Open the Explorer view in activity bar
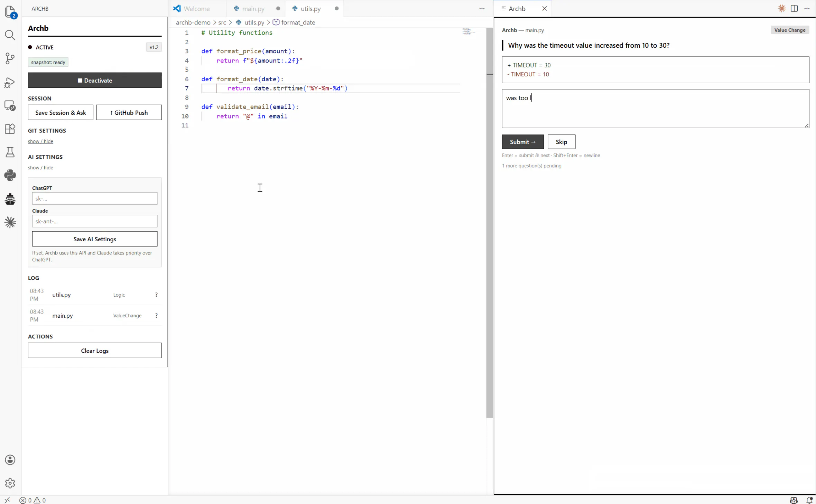The height and width of the screenshot is (504, 816). point(10,12)
